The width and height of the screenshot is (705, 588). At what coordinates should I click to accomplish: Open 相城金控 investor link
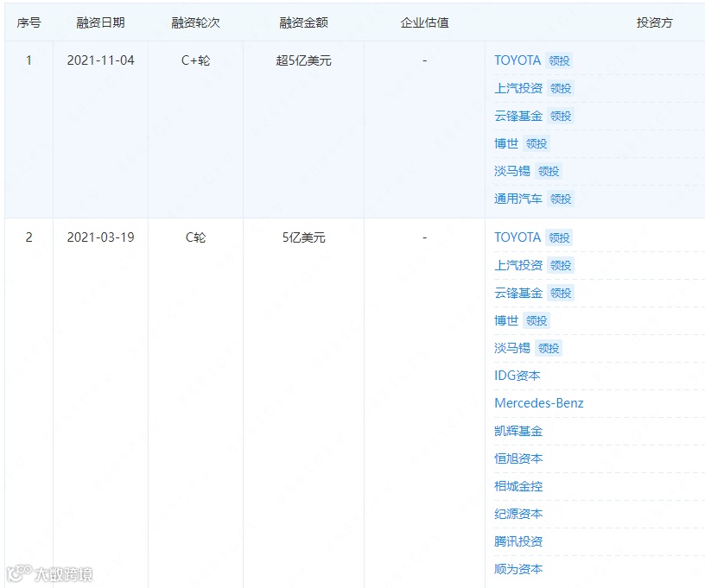tap(518, 486)
